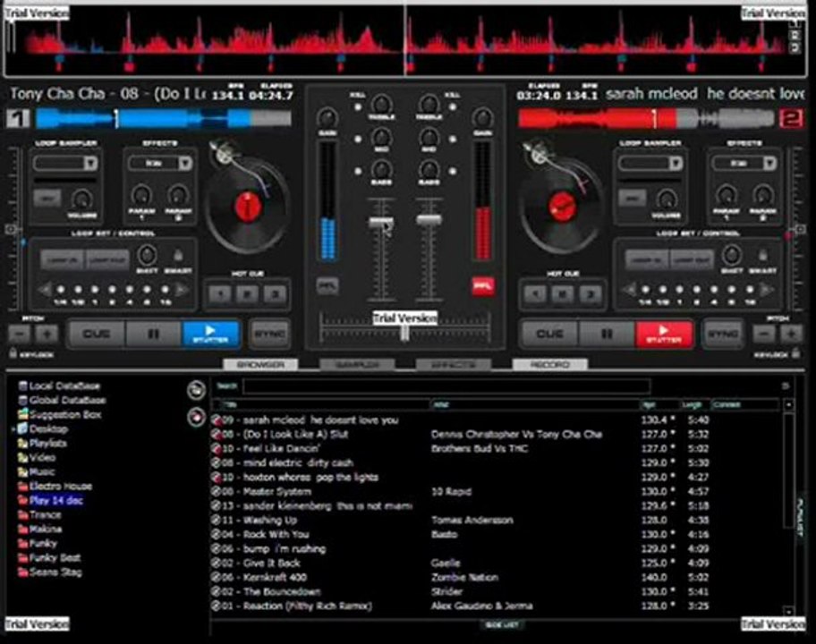Click the left Mid EQ knob
Screen dimensions: 816x644
click(x=381, y=138)
